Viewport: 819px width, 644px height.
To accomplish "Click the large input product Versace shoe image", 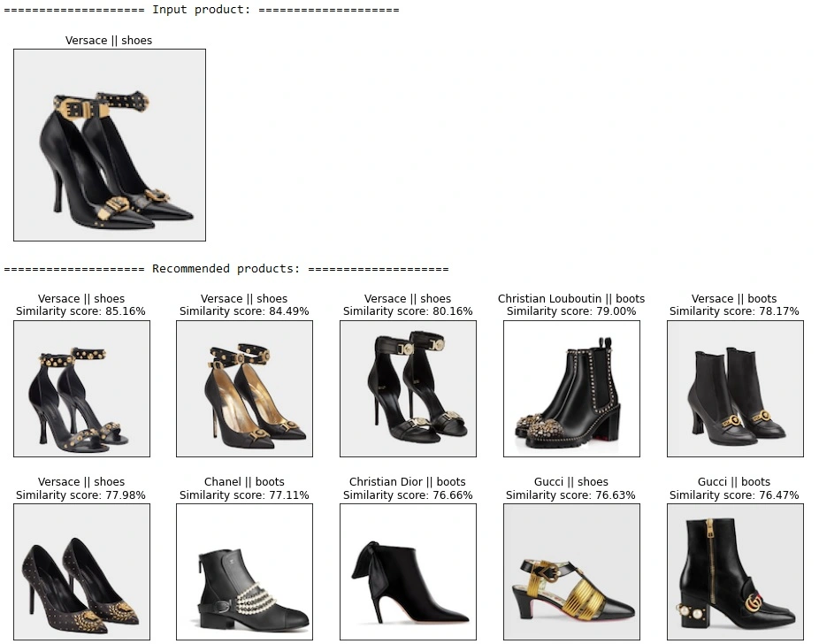I will tap(110, 145).
